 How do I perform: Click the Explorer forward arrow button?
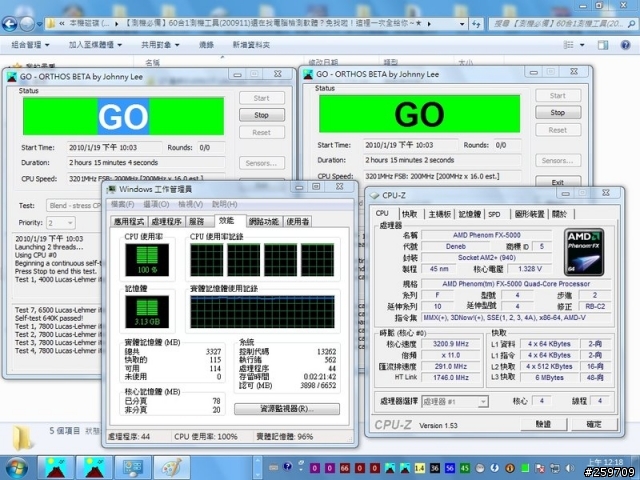point(27,24)
